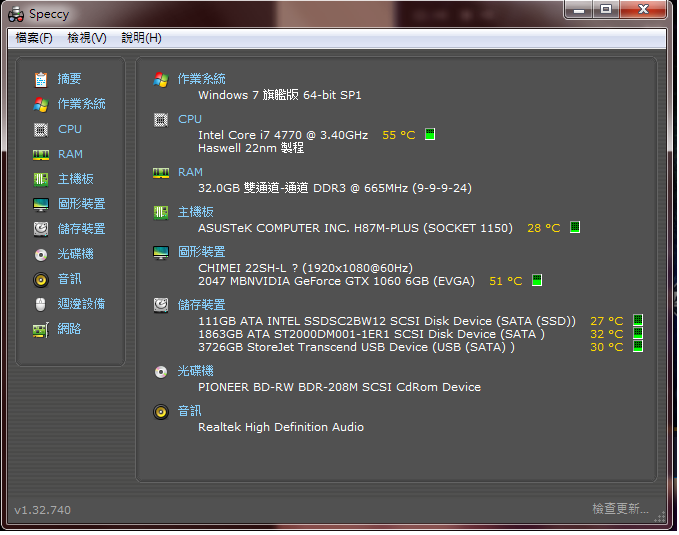Click the Speccy application icon in title bar

(16, 14)
